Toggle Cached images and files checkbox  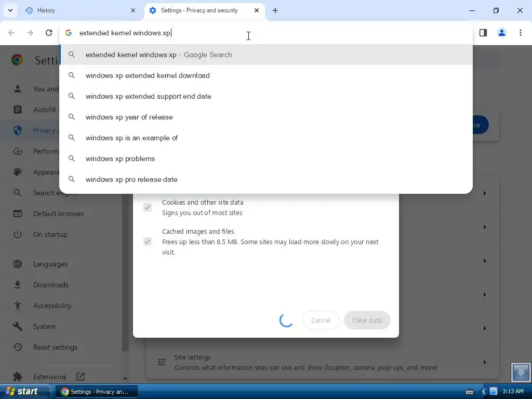147,242
